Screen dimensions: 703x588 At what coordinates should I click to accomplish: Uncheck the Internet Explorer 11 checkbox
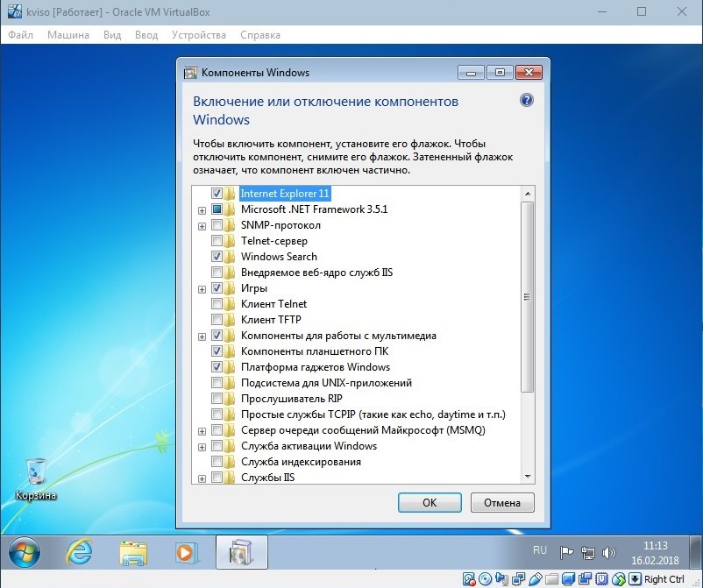tap(217, 193)
